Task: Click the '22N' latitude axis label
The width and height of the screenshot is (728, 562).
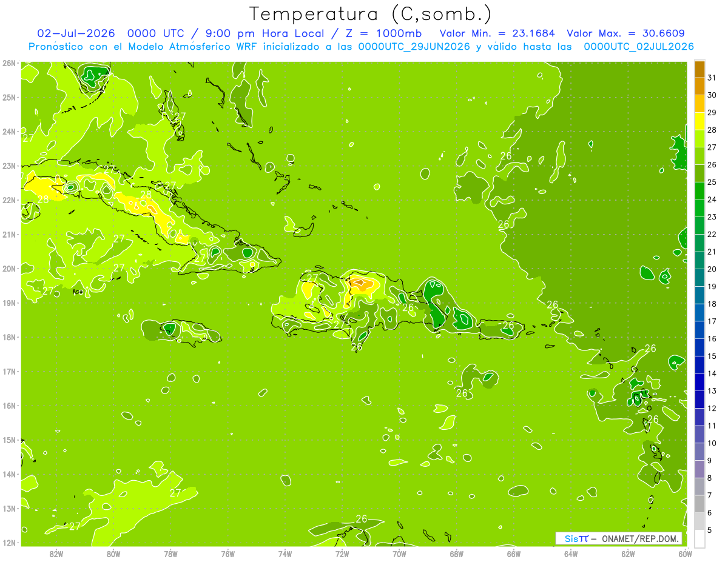Action: click(8, 200)
